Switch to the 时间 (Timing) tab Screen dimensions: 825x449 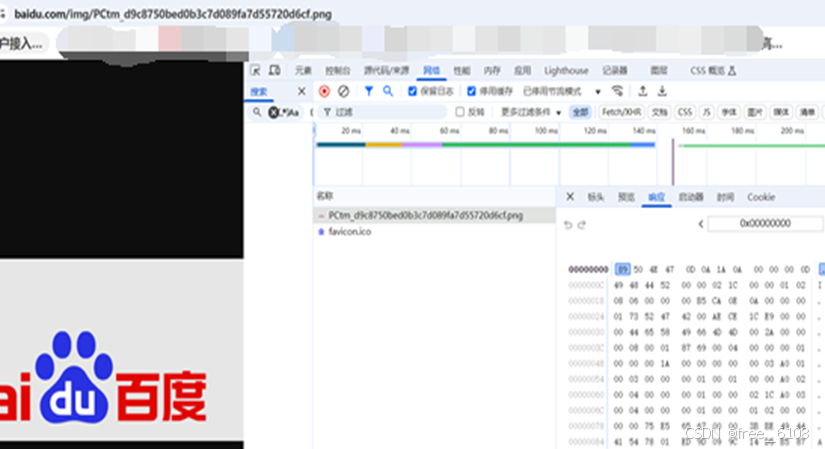[x=725, y=197]
